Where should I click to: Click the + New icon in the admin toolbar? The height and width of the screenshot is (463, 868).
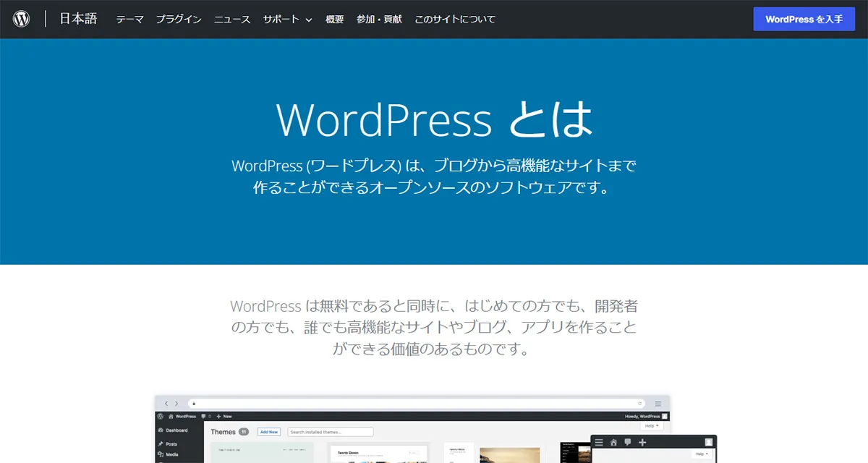pos(219,416)
